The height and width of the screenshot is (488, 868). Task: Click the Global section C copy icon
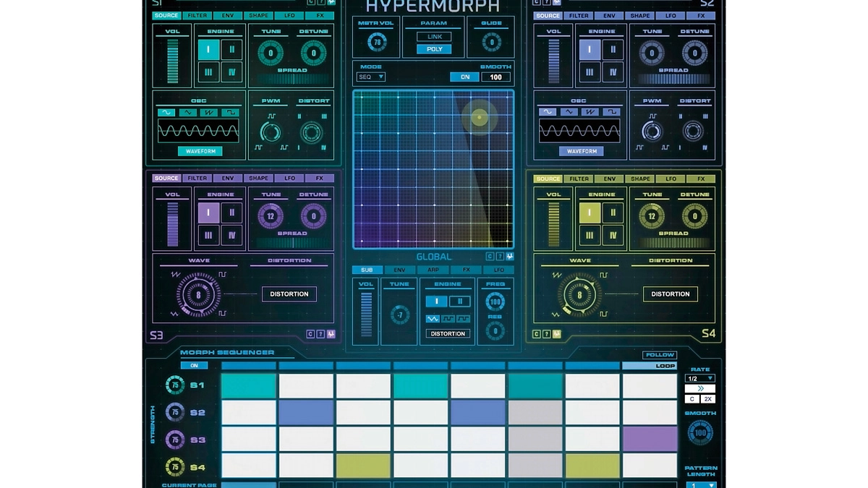tap(490, 256)
